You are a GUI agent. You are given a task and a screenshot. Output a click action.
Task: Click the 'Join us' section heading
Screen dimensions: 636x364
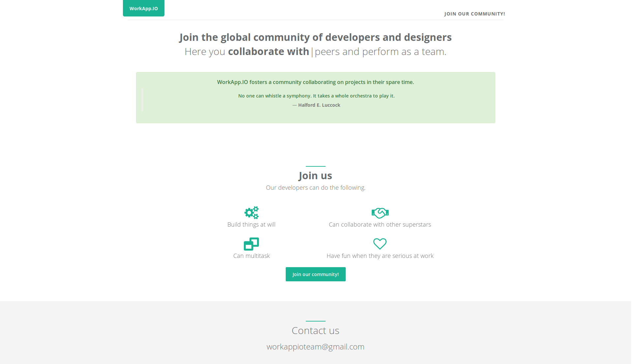pos(315,176)
